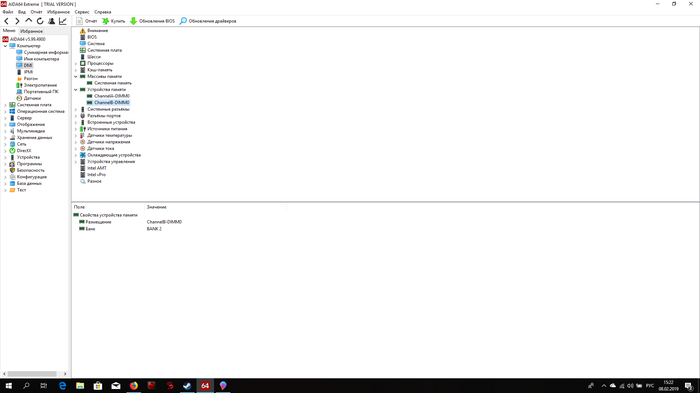This screenshot has height=393, width=700.
Task: Expand the Системная плата sidebar node
Action: (5, 105)
